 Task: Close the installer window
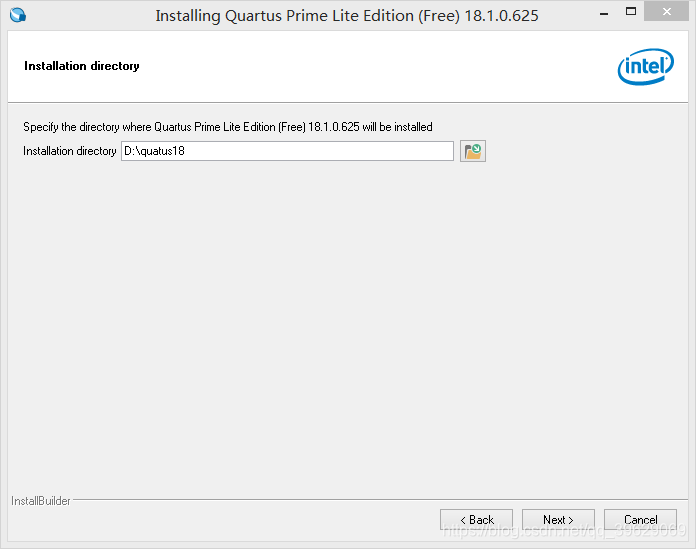(x=666, y=12)
